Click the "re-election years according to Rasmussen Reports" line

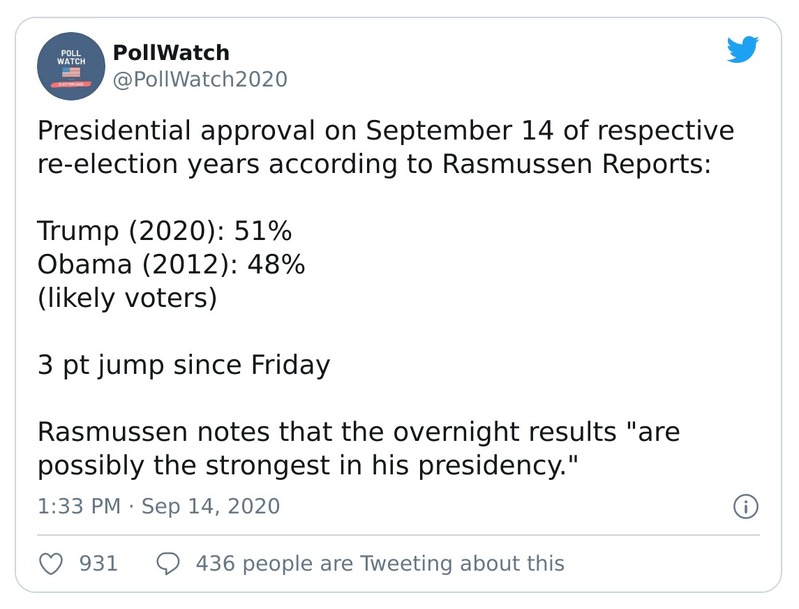374,164
